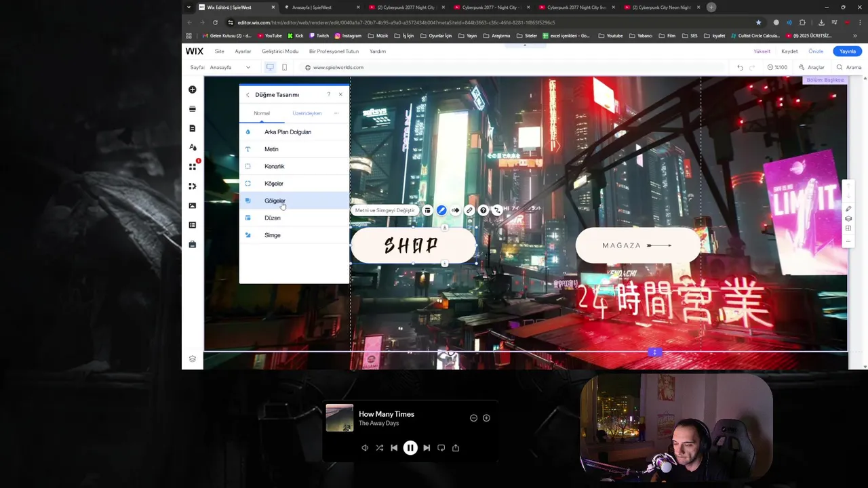
Task: Open the Geliştirici Modu menu
Action: coord(280,51)
